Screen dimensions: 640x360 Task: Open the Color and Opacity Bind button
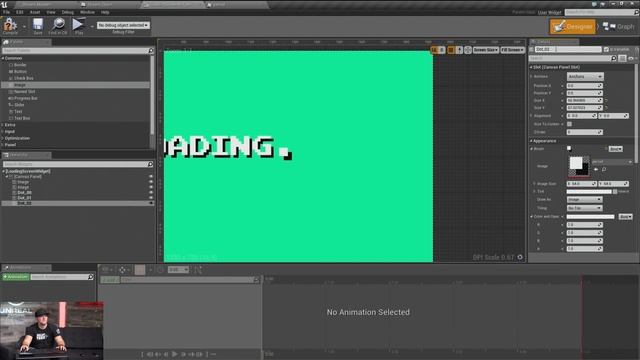tap(625, 217)
